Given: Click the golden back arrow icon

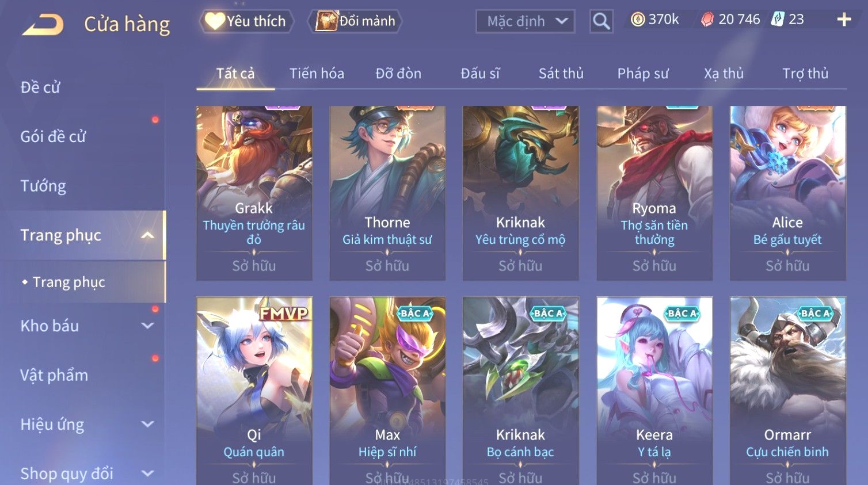Looking at the screenshot, I should (43, 25).
